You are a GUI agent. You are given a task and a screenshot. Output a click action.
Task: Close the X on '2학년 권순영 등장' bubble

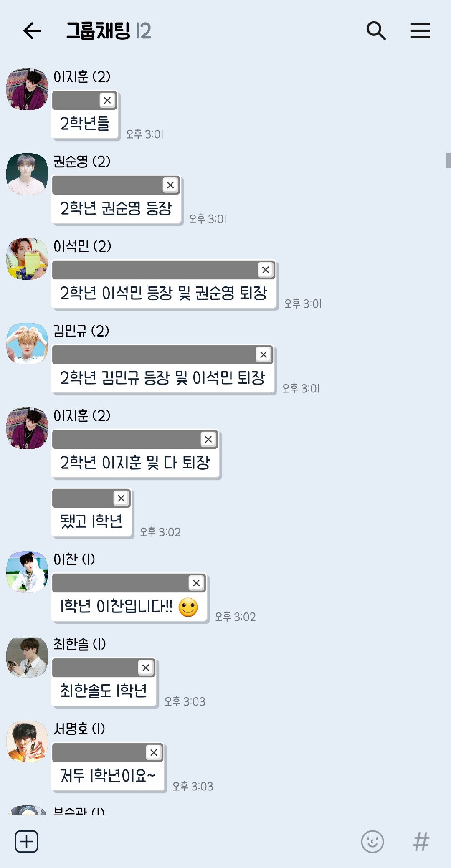(x=170, y=185)
